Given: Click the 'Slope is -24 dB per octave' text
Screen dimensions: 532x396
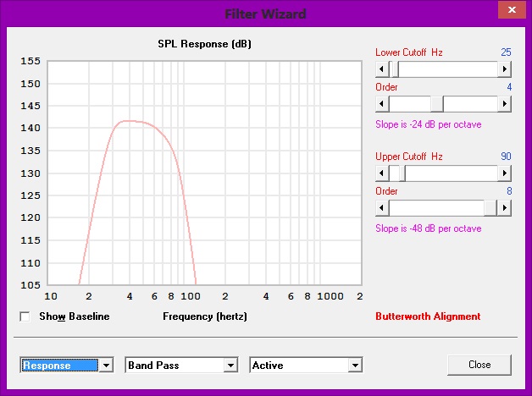Looking at the screenshot, I should coord(428,124).
